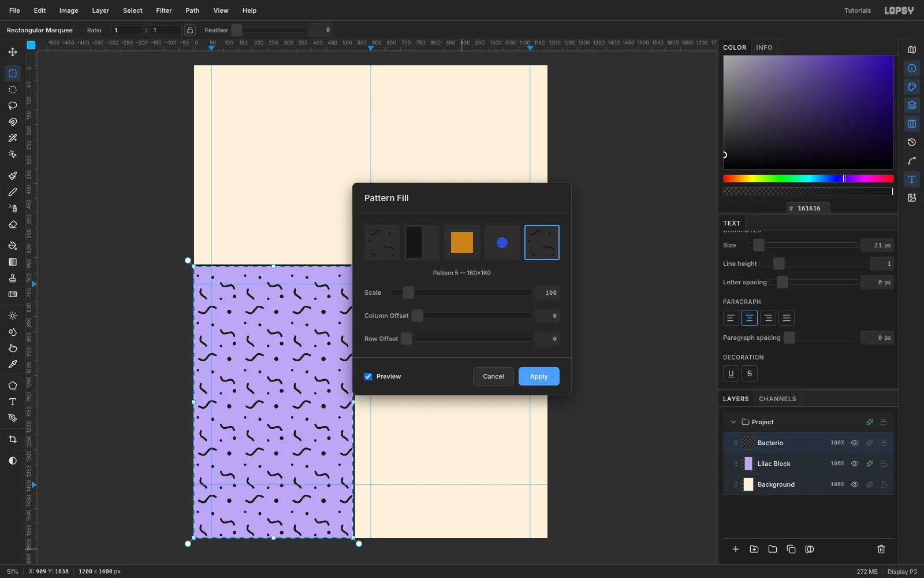This screenshot has height=578, width=924.
Task: Choose the blue dot pattern
Action: pos(502,243)
